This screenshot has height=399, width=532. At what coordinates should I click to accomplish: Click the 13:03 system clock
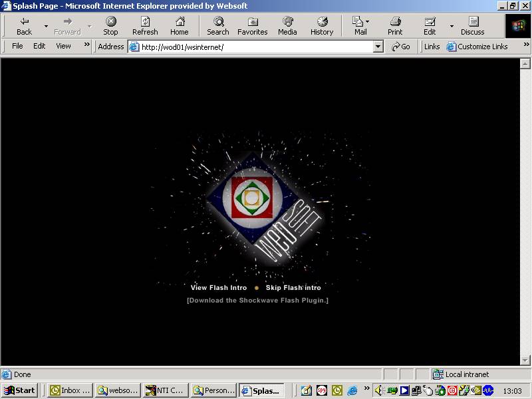pos(511,391)
